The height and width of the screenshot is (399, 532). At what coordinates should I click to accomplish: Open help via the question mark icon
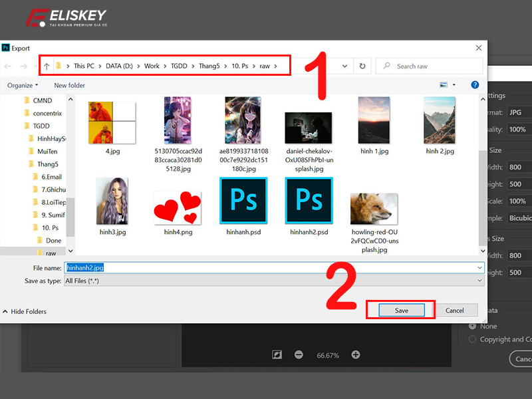click(473, 85)
